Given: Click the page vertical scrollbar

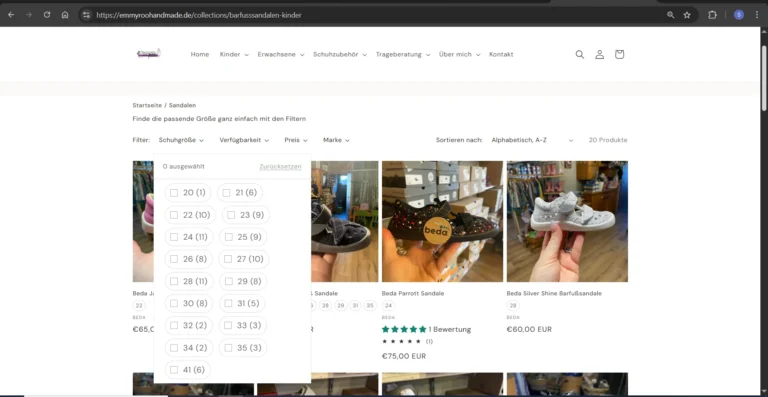Looking at the screenshot, I should click(764, 78).
